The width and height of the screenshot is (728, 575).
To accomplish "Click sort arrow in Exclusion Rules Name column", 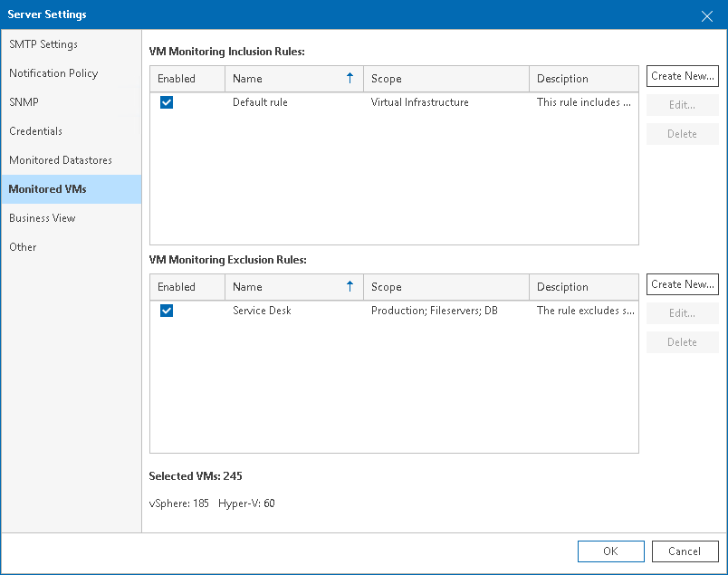I will pos(350,287).
